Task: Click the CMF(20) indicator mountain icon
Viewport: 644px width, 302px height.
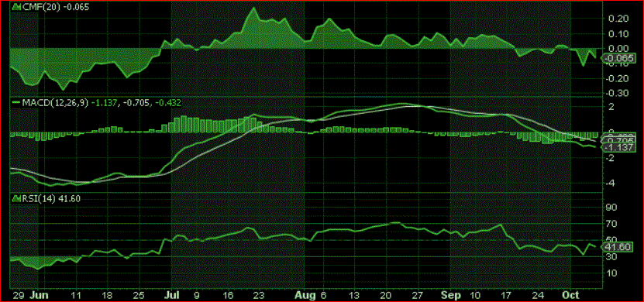Action: [x=16, y=8]
